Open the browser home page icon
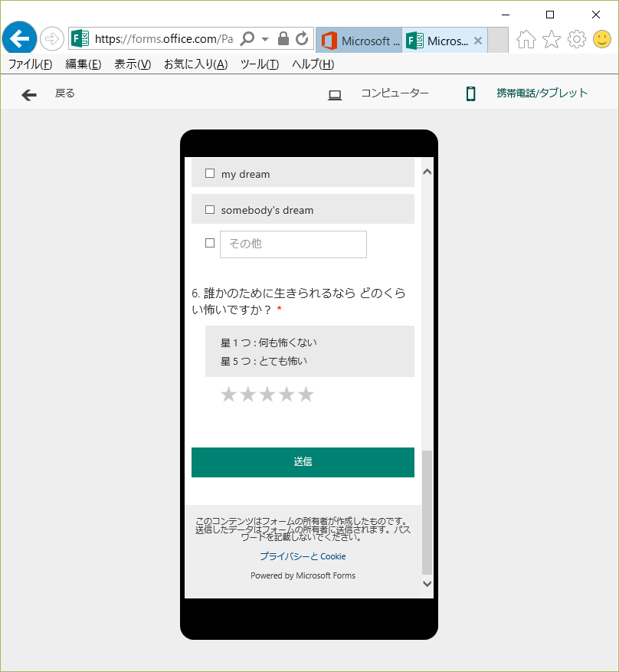 pyautogui.click(x=526, y=40)
